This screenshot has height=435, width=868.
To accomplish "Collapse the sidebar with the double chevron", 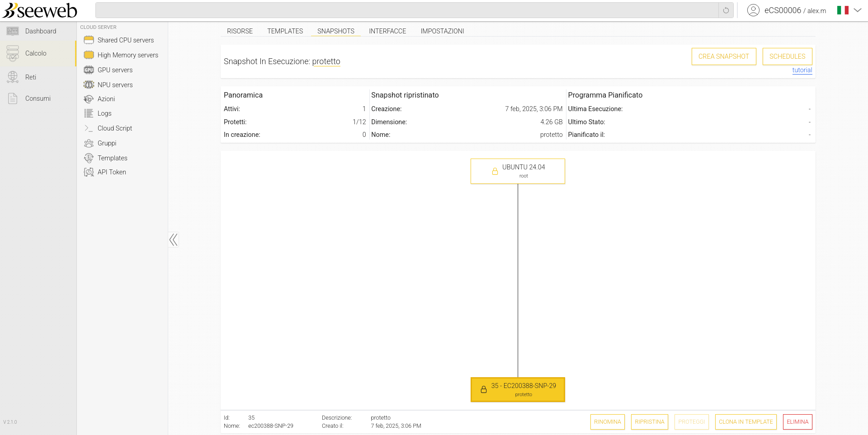I will (x=174, y=239).
